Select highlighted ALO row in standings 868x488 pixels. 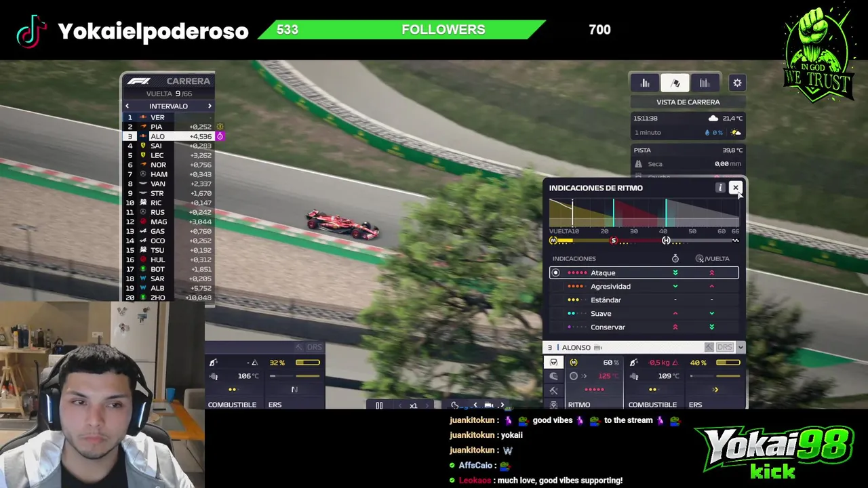coord(168,136)
